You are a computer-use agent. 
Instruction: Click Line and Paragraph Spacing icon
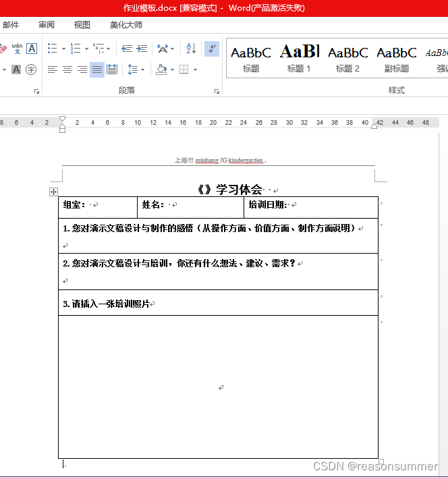click(x=133, y=69)
